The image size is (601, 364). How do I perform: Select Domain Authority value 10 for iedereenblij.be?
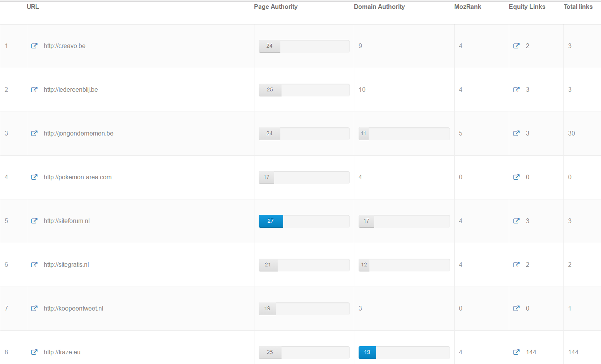pos(362,89)
